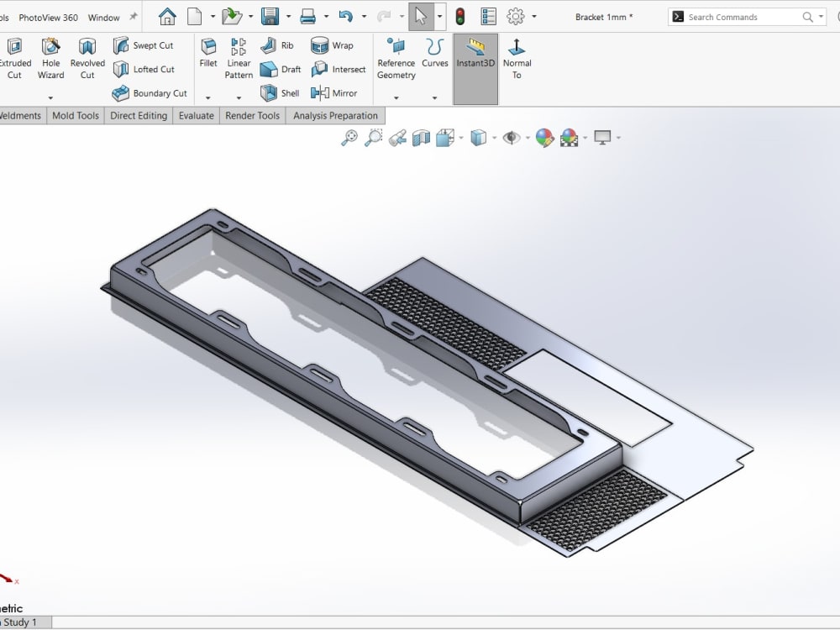Switch to the Render Tools tab
Image resolution: width=840 pixels, height=630 pixels.
[252, 116]
